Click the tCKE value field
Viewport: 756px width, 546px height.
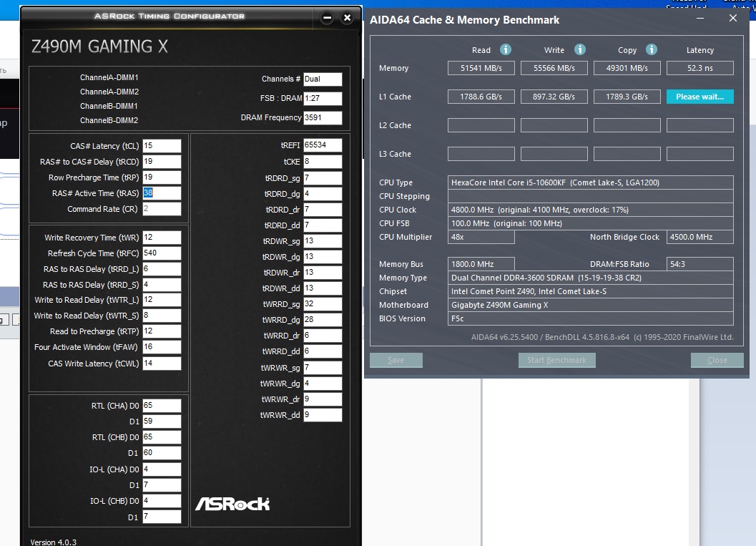click(323, 162)
